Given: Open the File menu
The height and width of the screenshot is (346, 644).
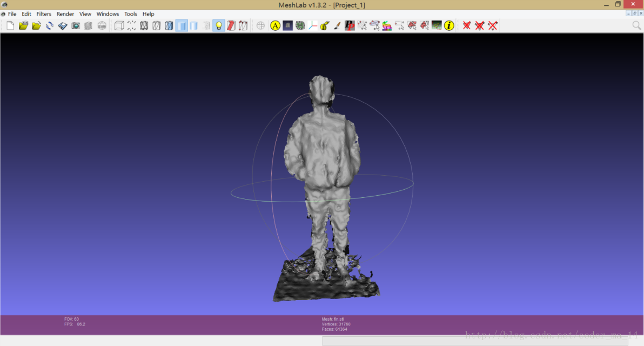Looking at the screenshot, I should 12,14.
